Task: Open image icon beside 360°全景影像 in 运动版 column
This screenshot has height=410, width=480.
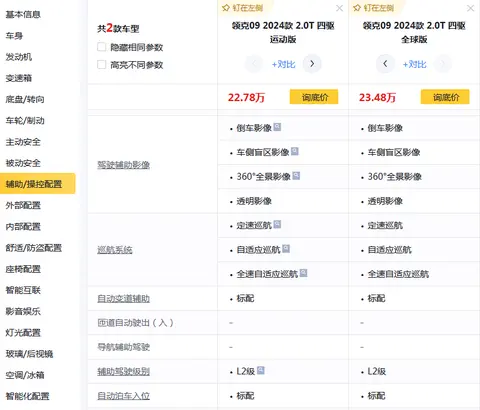Action: click(x=296, y=176)
